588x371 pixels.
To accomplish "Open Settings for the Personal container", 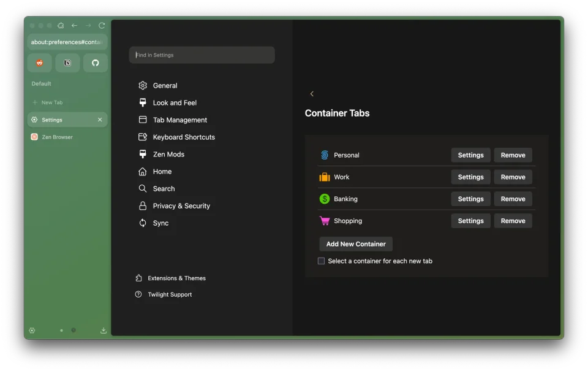I will 470,155.
